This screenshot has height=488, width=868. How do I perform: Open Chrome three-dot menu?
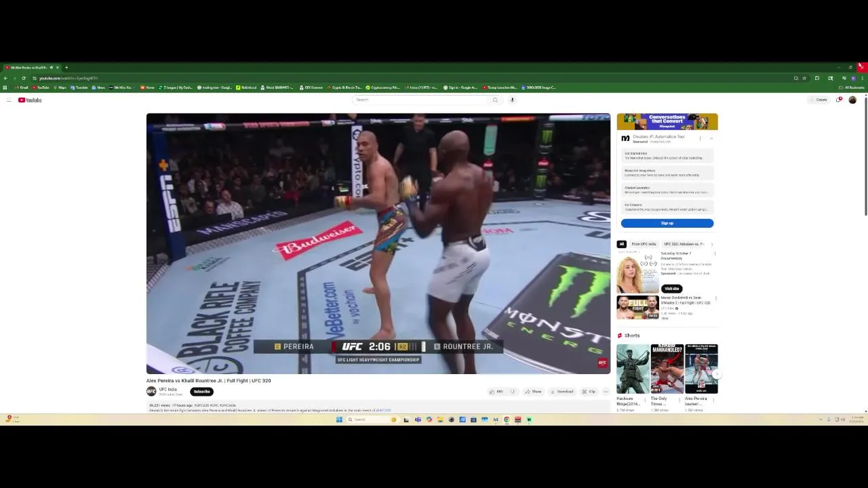coord(863,78)
